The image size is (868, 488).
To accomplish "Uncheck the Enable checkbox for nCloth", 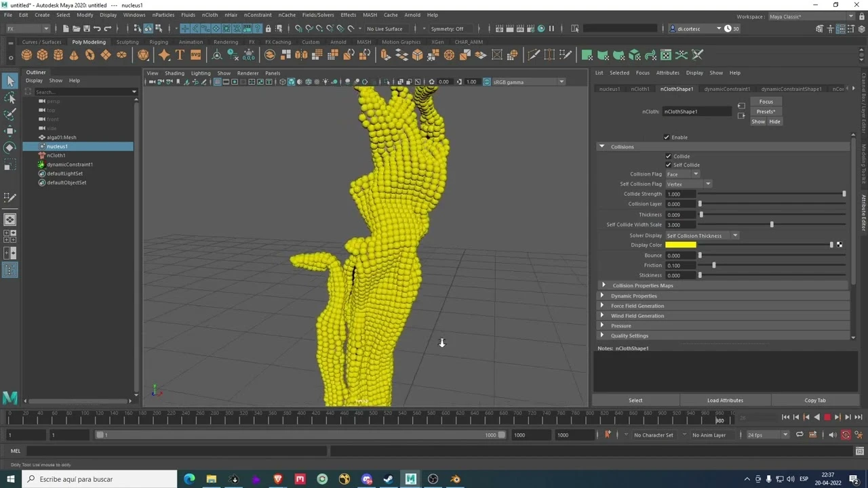I will point(667,138).
